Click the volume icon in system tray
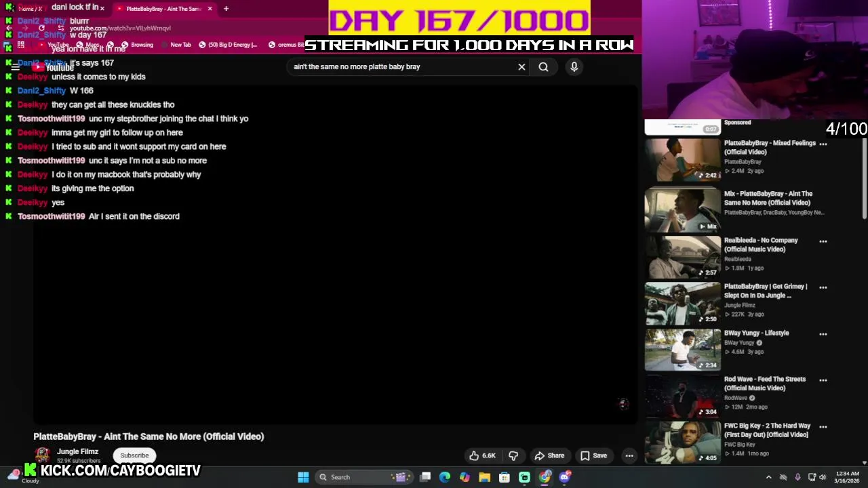The height and width of the screenshot is (488, 868). (x=823, y=477)
